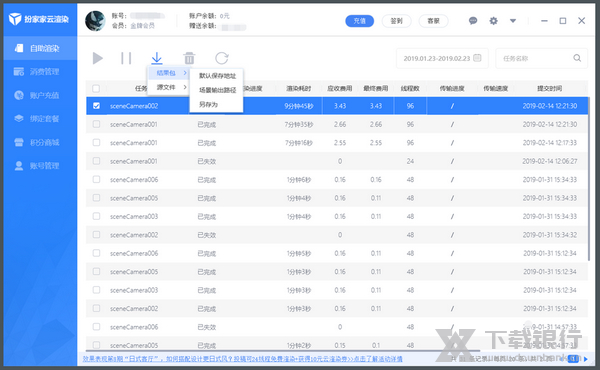This screenshot has height=370, width=600.
Task: Click the vertical scrollbar of task list
Action: tap(589, 178)
